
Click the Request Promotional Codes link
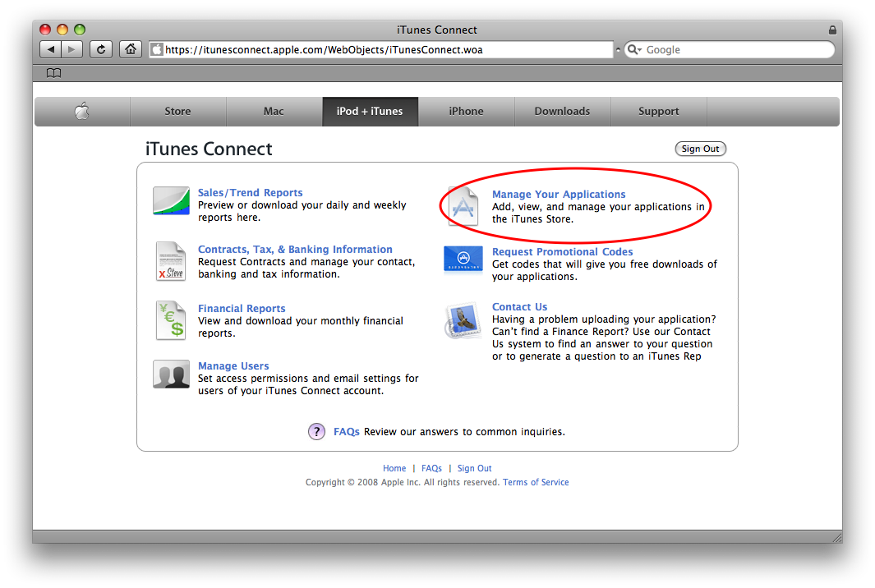tap(563, 251)
